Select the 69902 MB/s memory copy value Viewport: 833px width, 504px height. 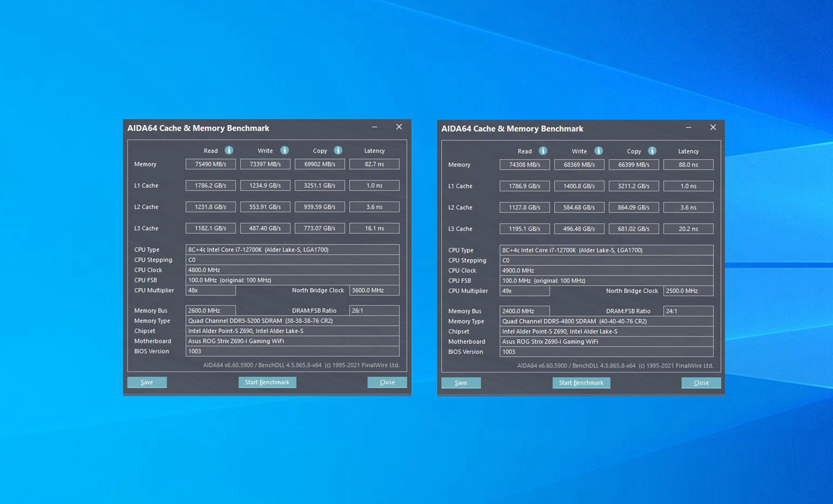click(x=320, y=164)
